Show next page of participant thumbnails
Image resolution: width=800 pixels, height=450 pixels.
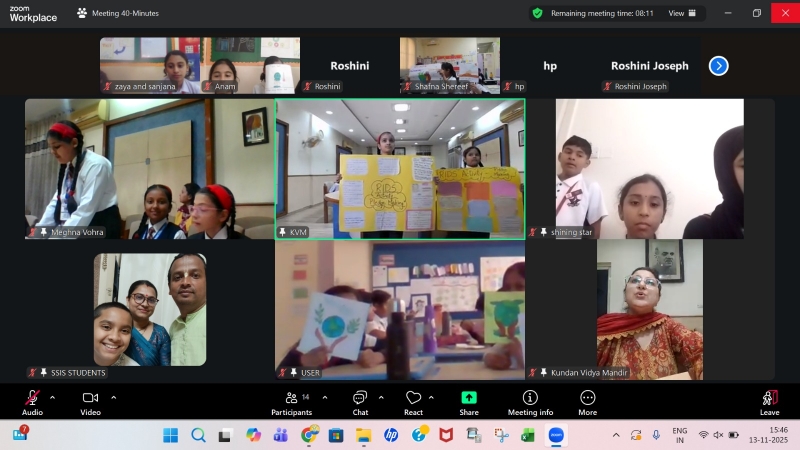(718, 66)
